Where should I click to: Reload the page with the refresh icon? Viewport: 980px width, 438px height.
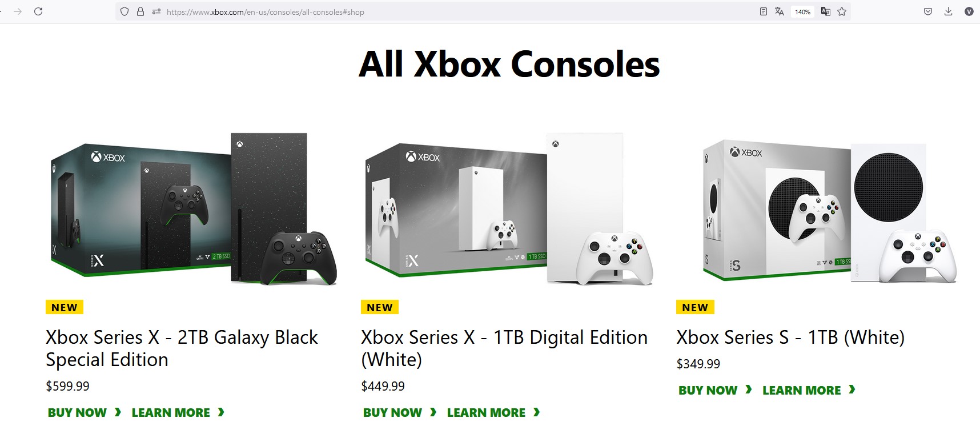tap(38, 11)
